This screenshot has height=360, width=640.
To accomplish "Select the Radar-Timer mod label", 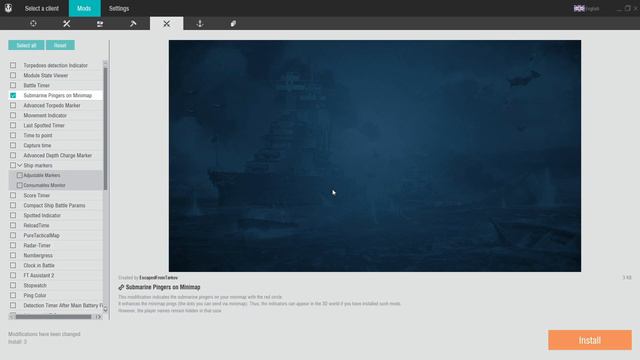I will pos(37,245).
